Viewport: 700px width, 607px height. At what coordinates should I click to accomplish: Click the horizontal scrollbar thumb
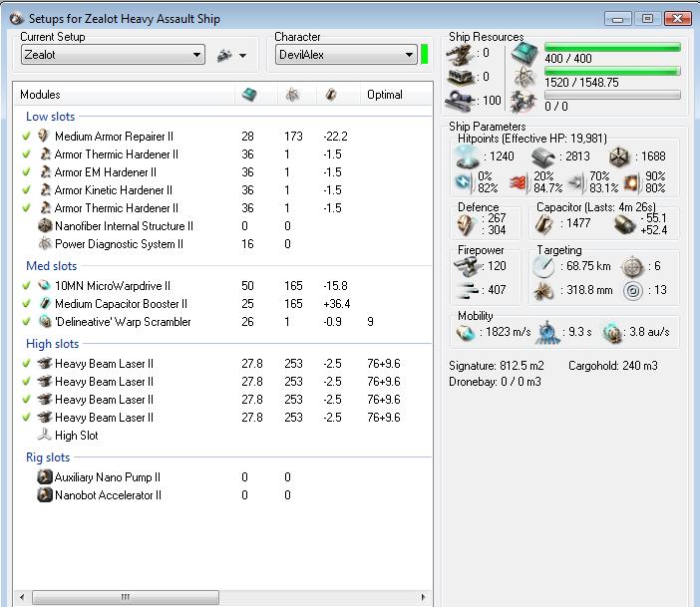click(126, 597)
